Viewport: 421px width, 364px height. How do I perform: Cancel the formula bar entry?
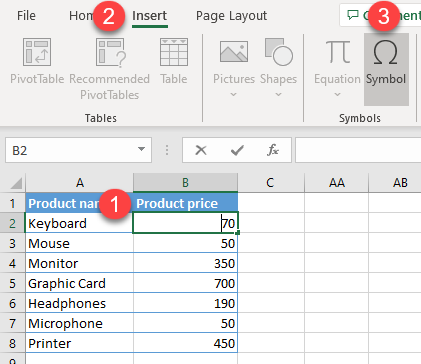(x=201, y=150)
